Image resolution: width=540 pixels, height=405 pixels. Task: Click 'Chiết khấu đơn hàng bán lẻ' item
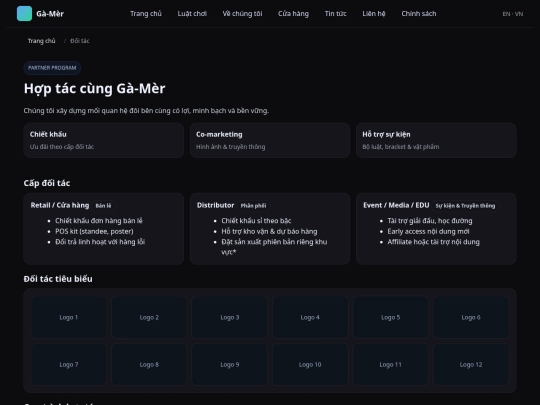coord(99,221)
